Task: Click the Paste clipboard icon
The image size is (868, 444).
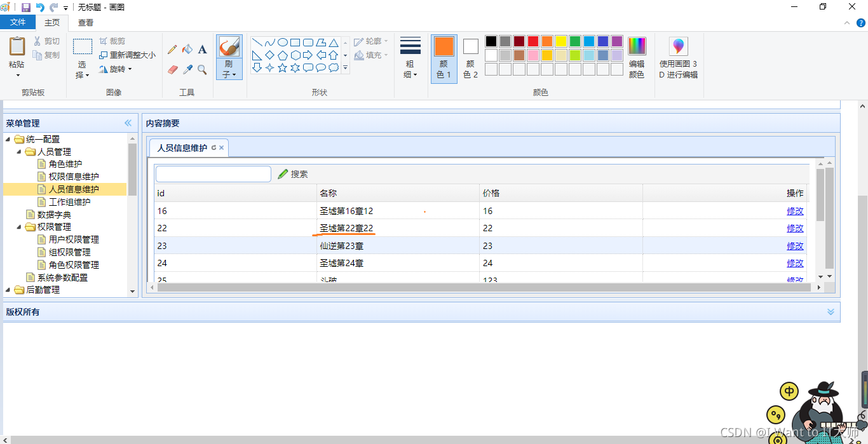Action: pos(17,46)
